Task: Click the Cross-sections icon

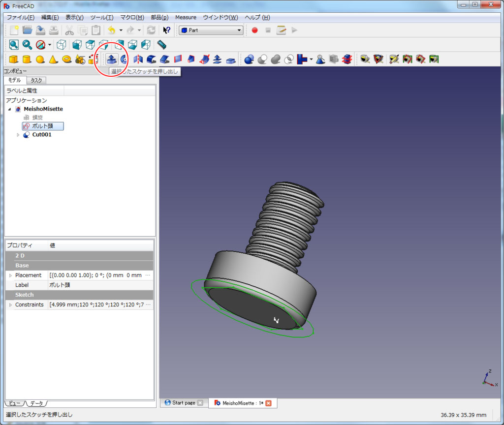Action: pyautogui.click(x=347, y=59)
